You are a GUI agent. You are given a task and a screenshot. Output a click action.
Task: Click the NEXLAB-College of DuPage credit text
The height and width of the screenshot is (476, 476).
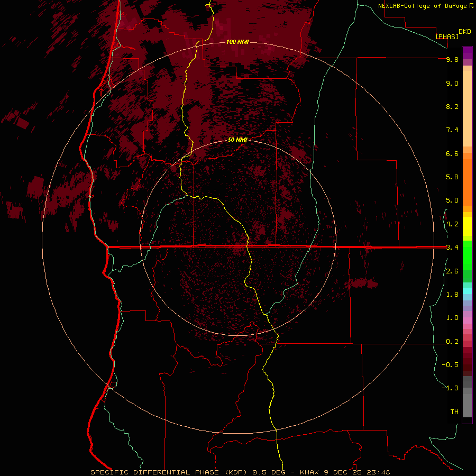[423, 6]
